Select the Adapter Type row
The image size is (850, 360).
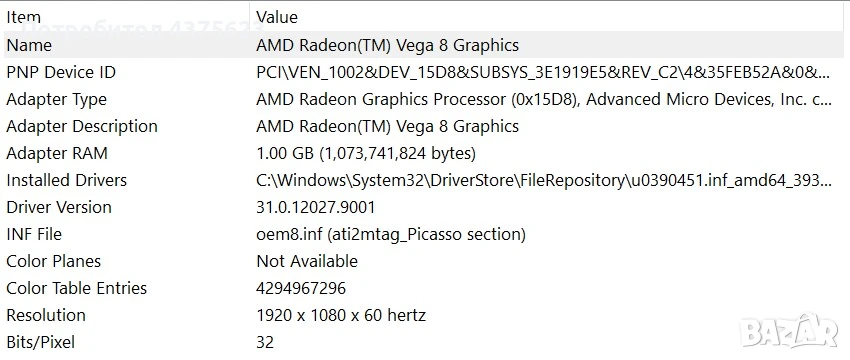pyautogui.click(x=422, y=99)
